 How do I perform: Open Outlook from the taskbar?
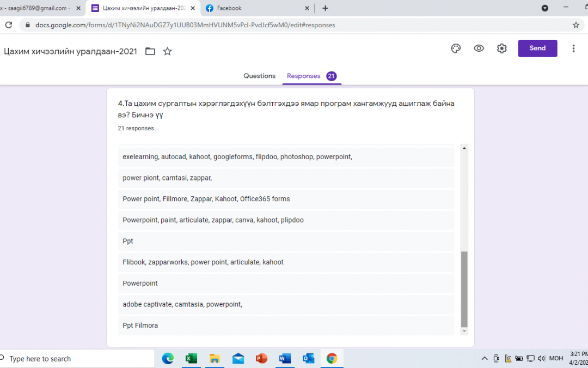pyautogui.click(x=308, y=359)
